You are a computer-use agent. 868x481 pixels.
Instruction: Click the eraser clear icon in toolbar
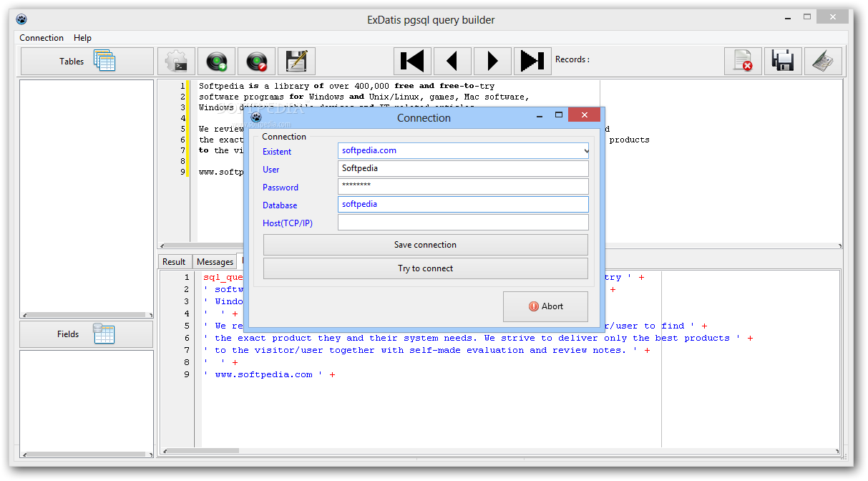pos(823,62)
